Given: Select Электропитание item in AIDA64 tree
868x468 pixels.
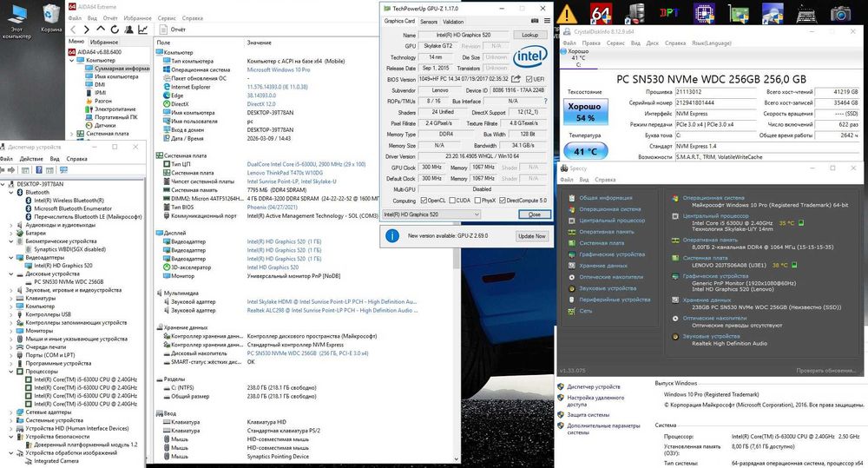Looking at the screenshot, I should [110, 109].
